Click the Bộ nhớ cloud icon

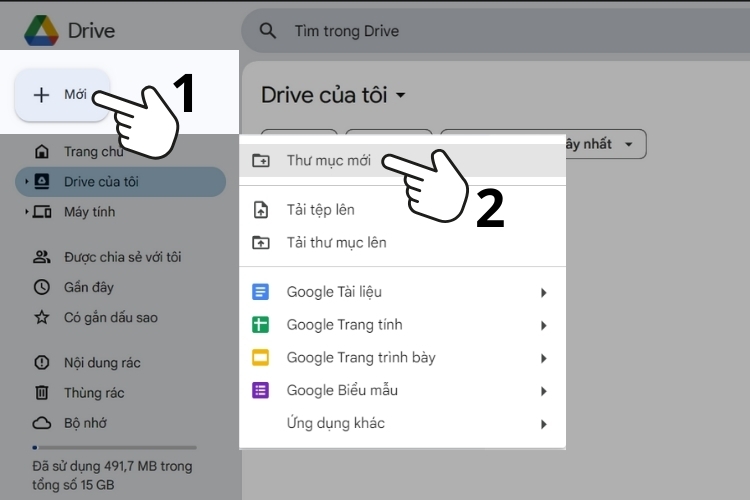click(42, 423)
